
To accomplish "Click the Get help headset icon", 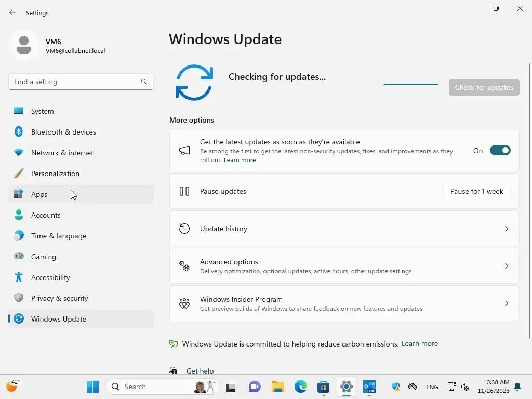I will point(174,370).
